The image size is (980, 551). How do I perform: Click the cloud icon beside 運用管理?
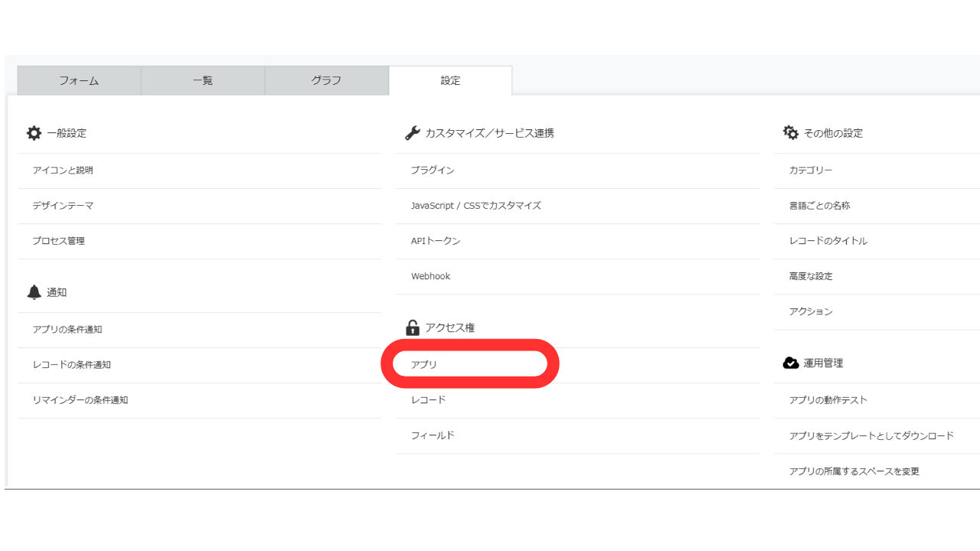click(x=789, y=363)
